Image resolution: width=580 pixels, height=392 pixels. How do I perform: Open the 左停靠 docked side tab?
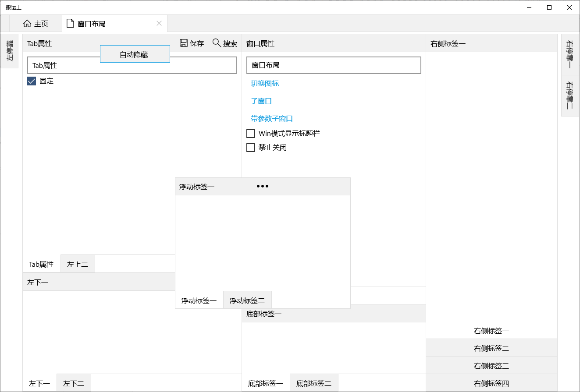pyautogui.click(x=10, y=51)
